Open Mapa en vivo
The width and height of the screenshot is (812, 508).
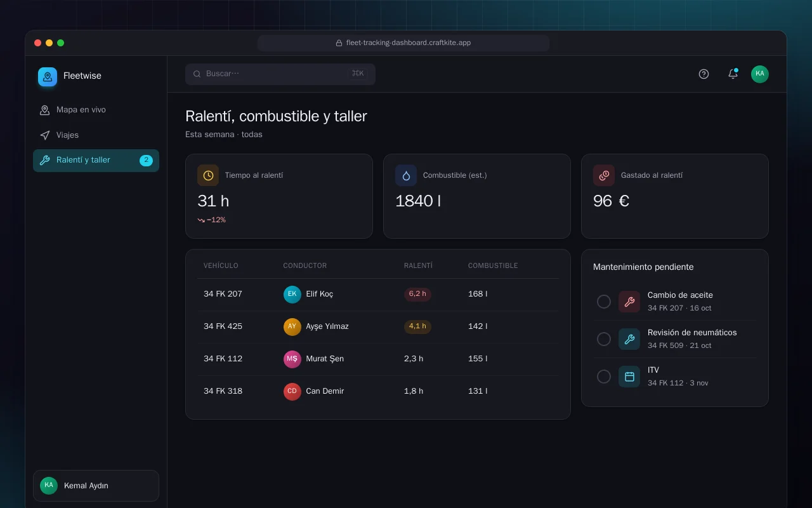96,110
